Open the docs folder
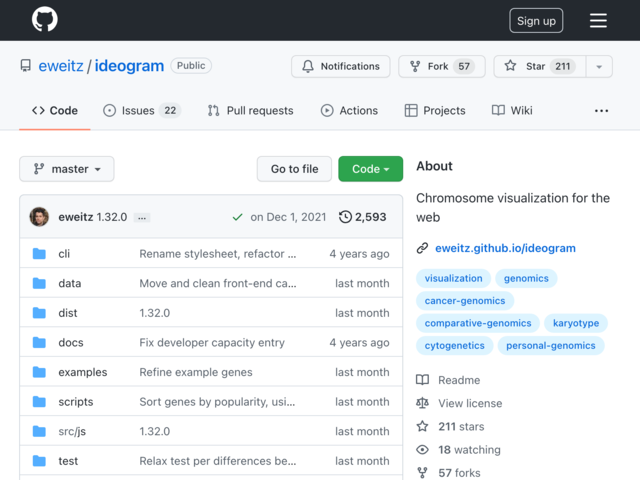Image resolution: width=640 pixels, height=480 pixels. (71, 342)
